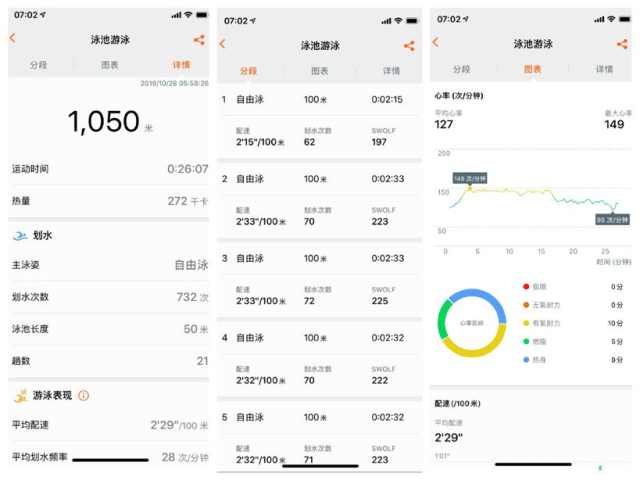Tap 划水次数 value 732 次

pyautogui.click(x=192, y=297)
